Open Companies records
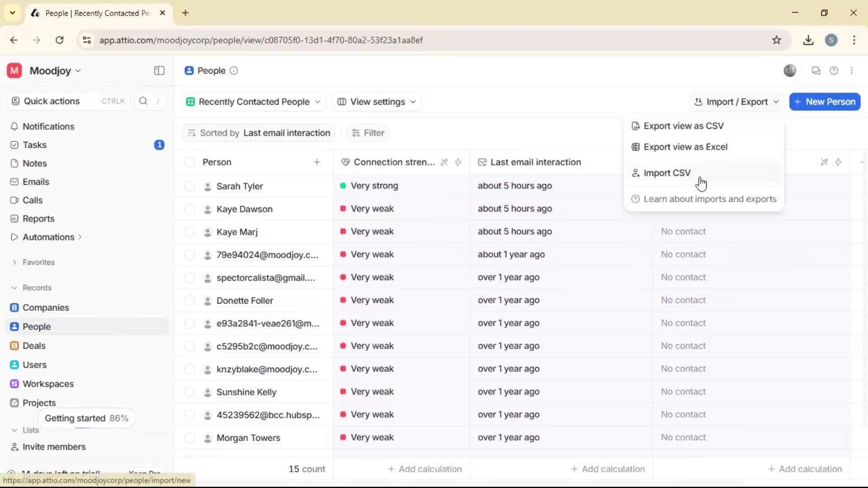Screen dimensions: 868x488 coord(46,308)
